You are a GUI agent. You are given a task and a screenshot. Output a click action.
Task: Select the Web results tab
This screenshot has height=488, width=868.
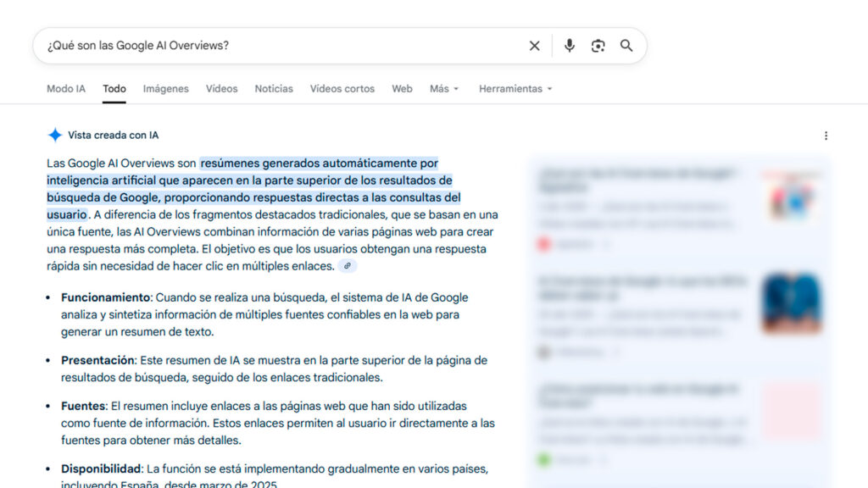pos(402,89)
